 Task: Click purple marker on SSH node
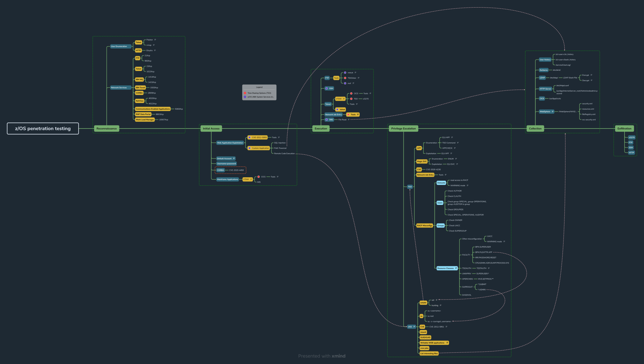(326, 88)
